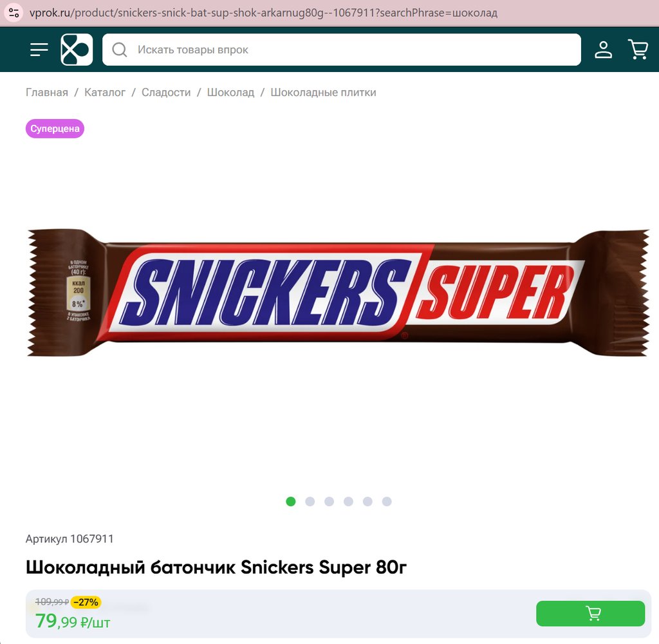This screenshot has height=644, width=659.
Task: Select the fourth product image dot
Action: pyautogui.click(x=348, y=502)
